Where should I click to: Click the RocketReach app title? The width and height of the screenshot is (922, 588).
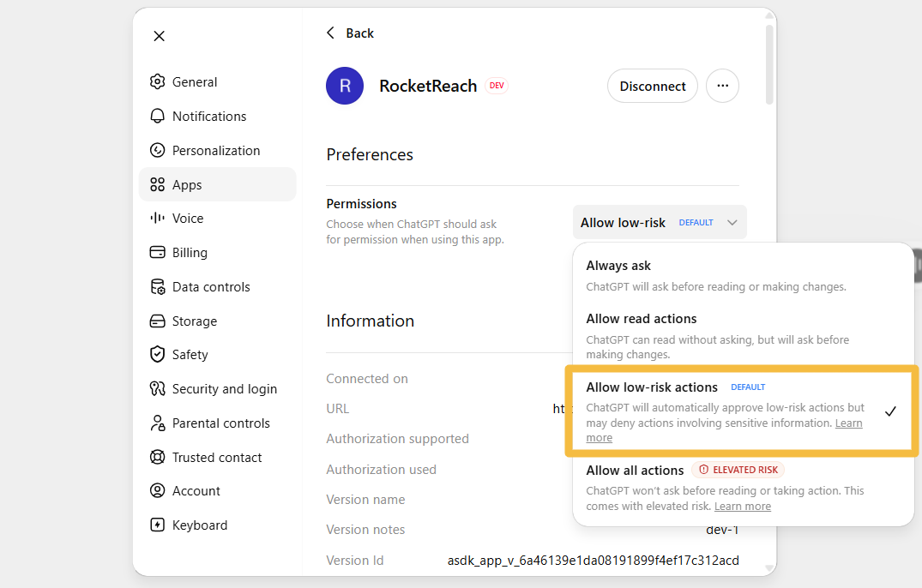pos(427,86)
